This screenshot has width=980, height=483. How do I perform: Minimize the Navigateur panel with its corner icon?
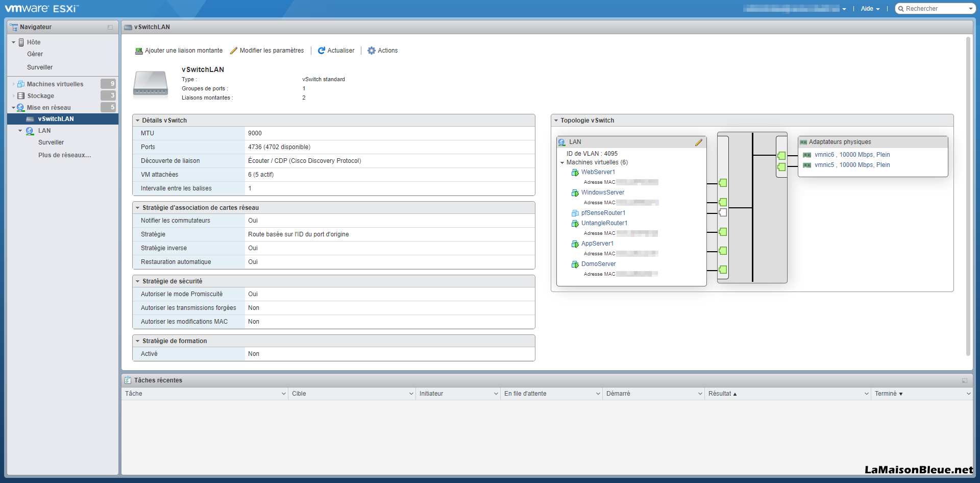click(110, 27)
